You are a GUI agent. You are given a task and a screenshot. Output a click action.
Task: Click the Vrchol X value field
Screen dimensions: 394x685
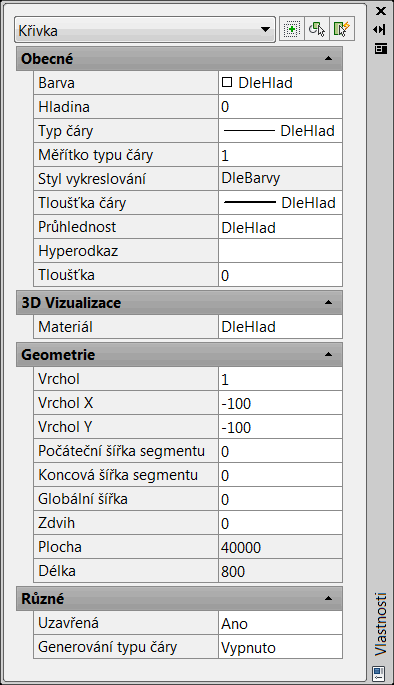(x=280, y=403)
